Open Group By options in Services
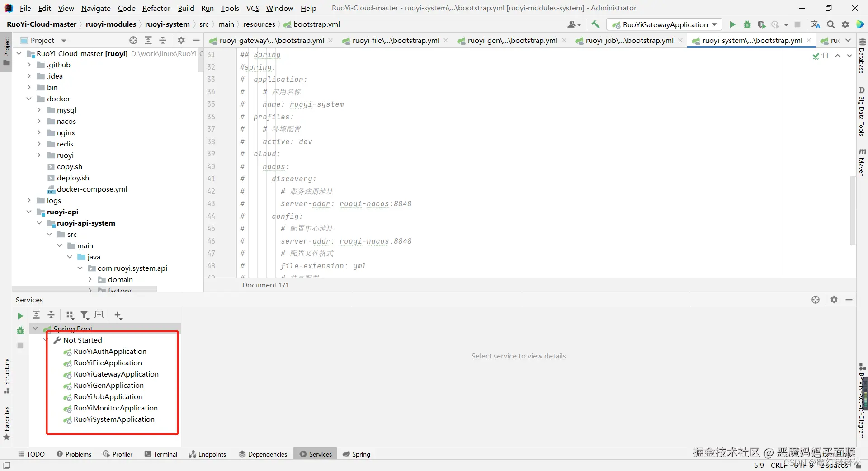The width and height of the screenshot is (868, 471). pyautogui.click(x=70, y=315)
